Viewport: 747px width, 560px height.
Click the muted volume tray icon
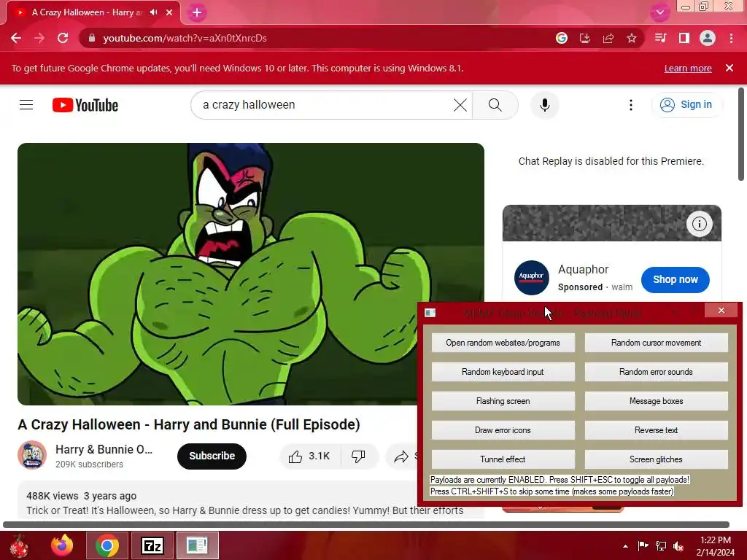(x=679, y=546)
